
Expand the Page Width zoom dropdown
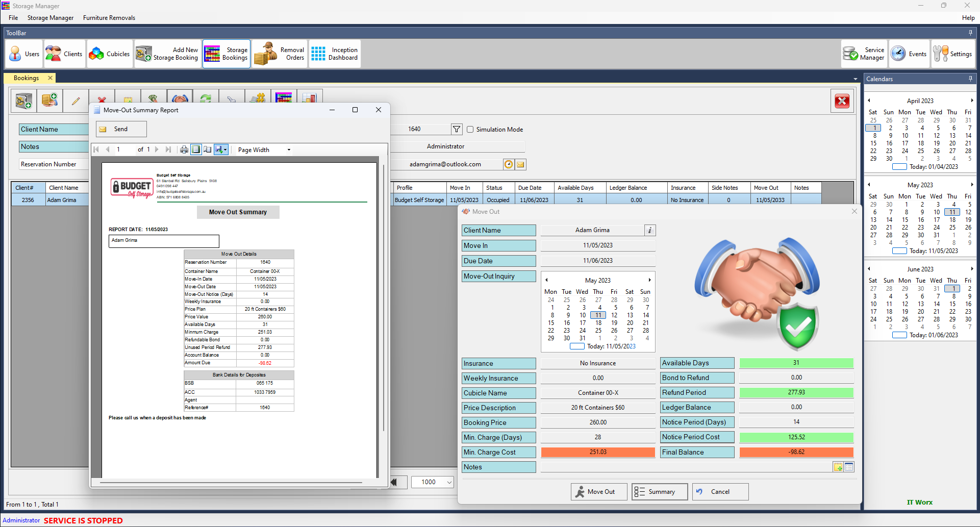(289, 150)
